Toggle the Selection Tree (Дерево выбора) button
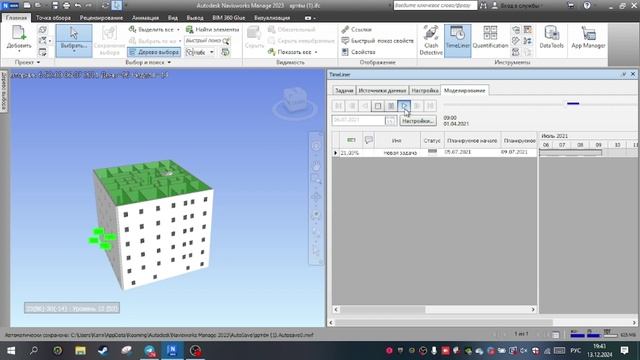 (154, 52)
